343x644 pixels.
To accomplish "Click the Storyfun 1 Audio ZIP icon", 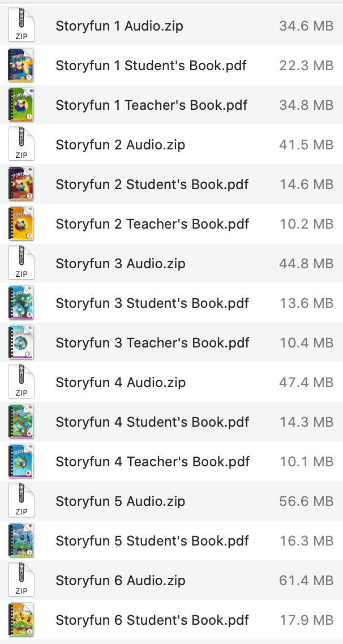I will (x=21, y=25).
